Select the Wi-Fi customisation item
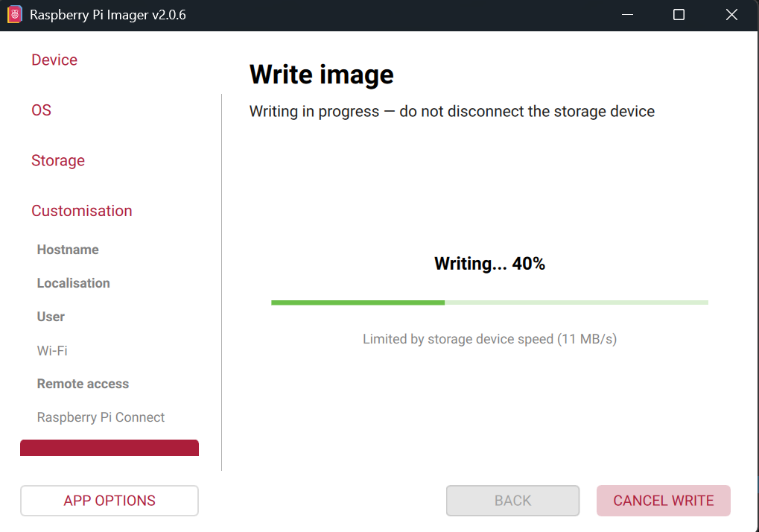 tap(52, 350)
